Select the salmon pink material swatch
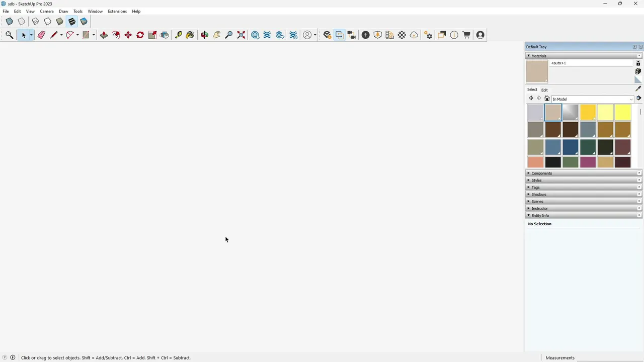644x362 pixels. 535,162
